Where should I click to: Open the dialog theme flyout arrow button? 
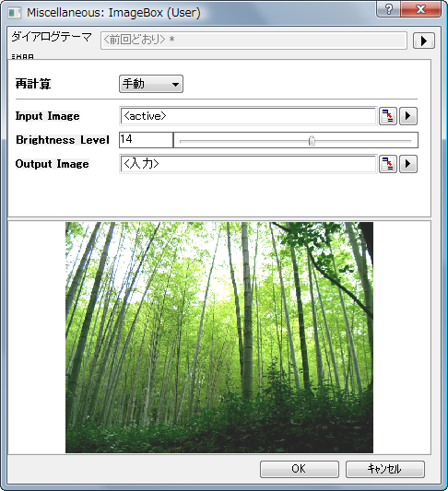(x=423, y=41)
